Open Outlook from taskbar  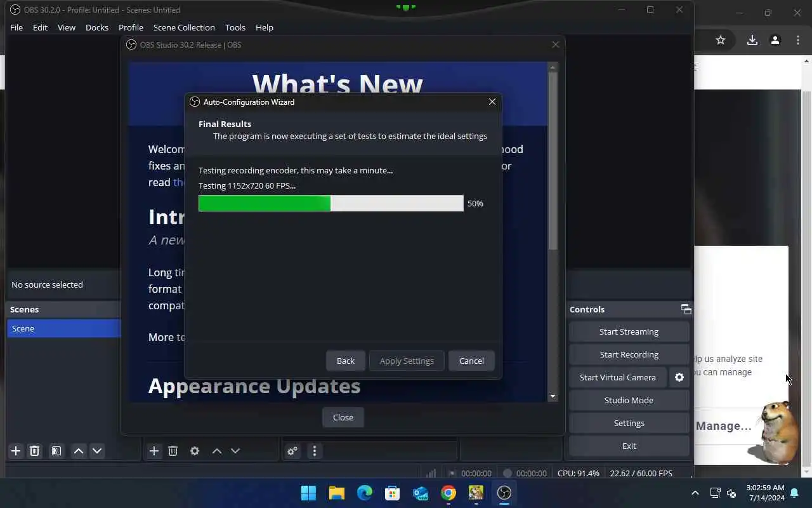[x=421, y=493]
